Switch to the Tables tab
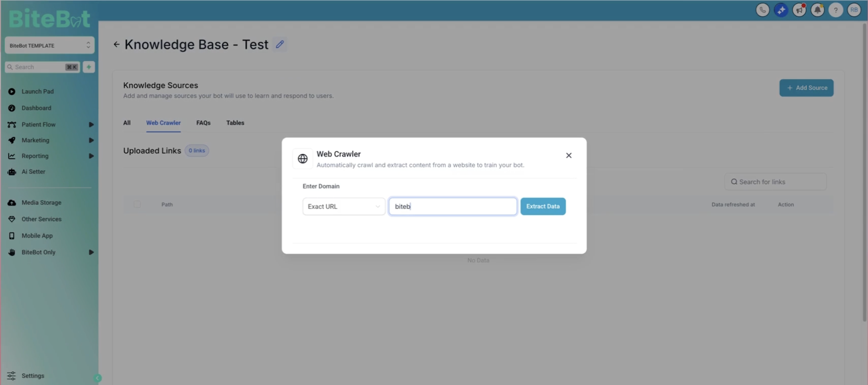The image size is (868, 385). (235, 123)
